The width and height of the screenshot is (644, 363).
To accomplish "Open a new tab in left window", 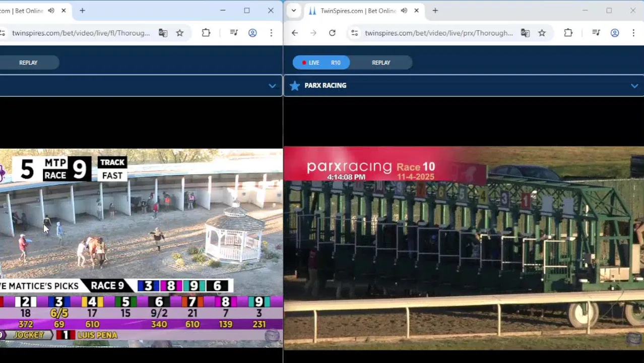I will pos(82,11).
